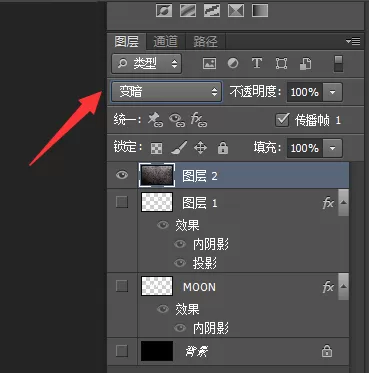The height and width of the screenshot is (373, 369).
Task: Show the MOON layer via visibility box
Action: 122,286
